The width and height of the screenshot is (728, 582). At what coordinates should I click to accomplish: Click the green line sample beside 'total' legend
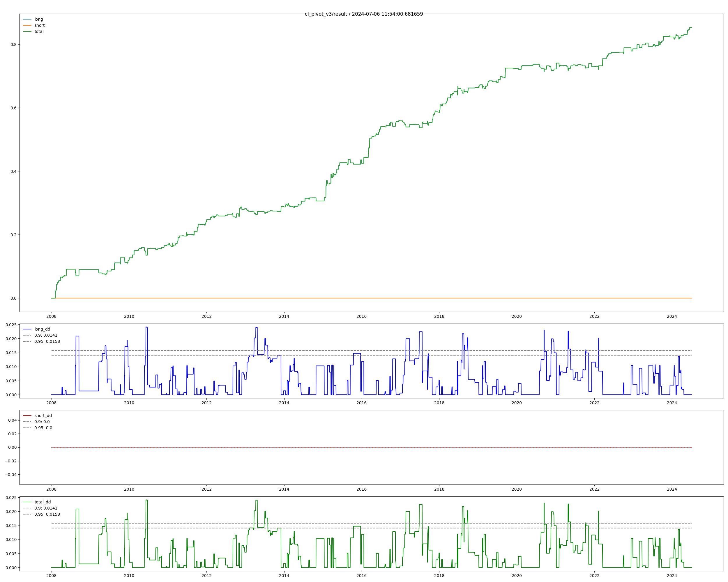pos(27,31)
